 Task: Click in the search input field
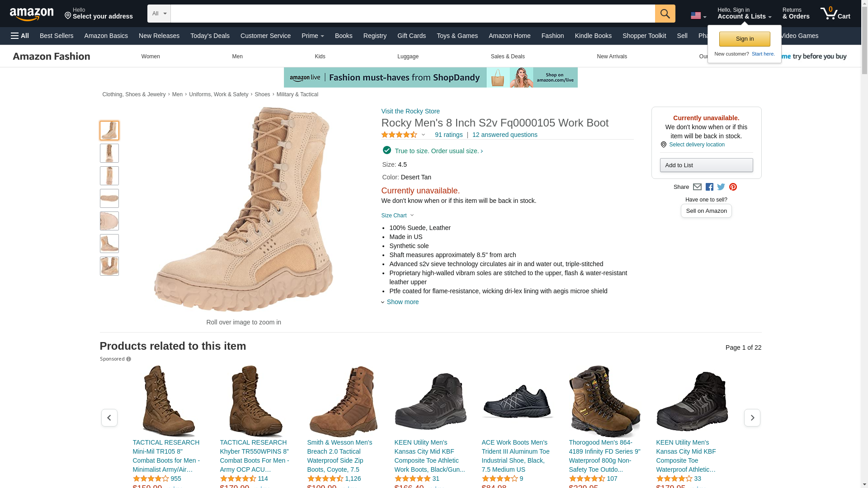click(412, 14)
